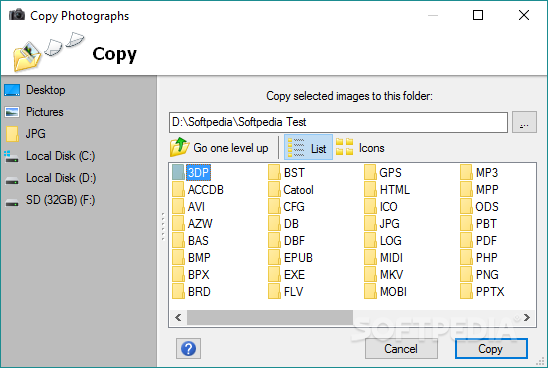548x368 pixels.
Task: Select the HTML folder
Action: [387, 189]
